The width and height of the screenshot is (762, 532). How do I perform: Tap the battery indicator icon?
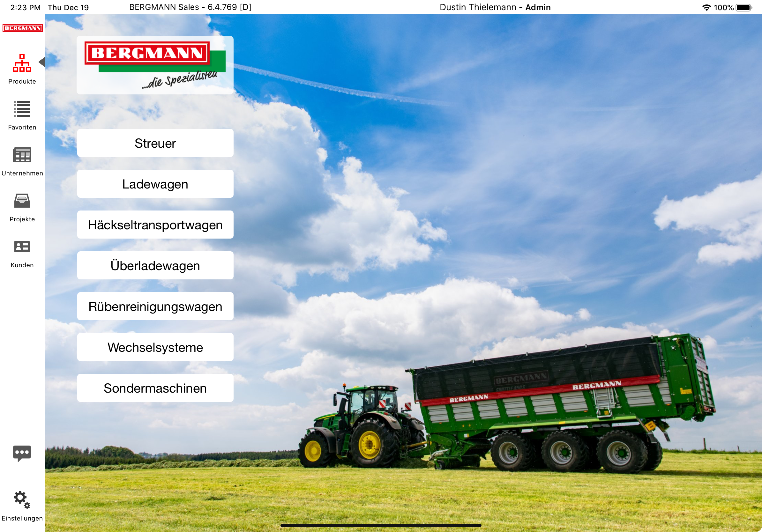pos(744,7)
